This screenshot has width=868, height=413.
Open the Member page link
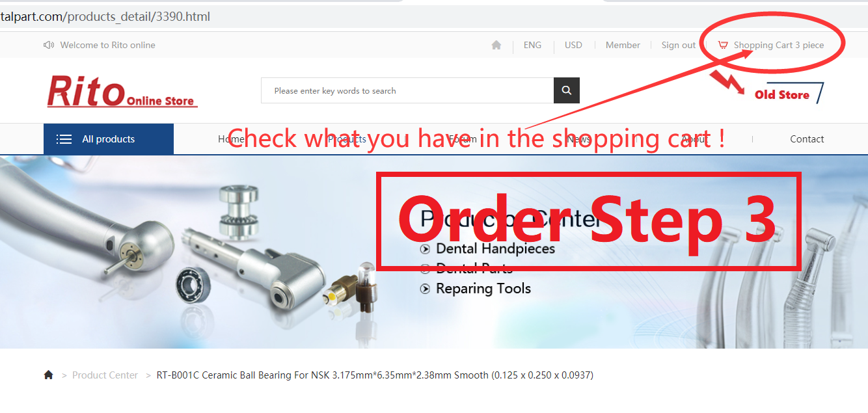pyautogui.click(x=623, y=45)
